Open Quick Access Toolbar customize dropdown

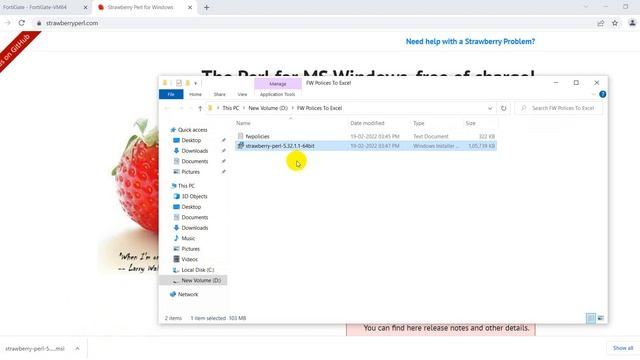click(196, 83)
